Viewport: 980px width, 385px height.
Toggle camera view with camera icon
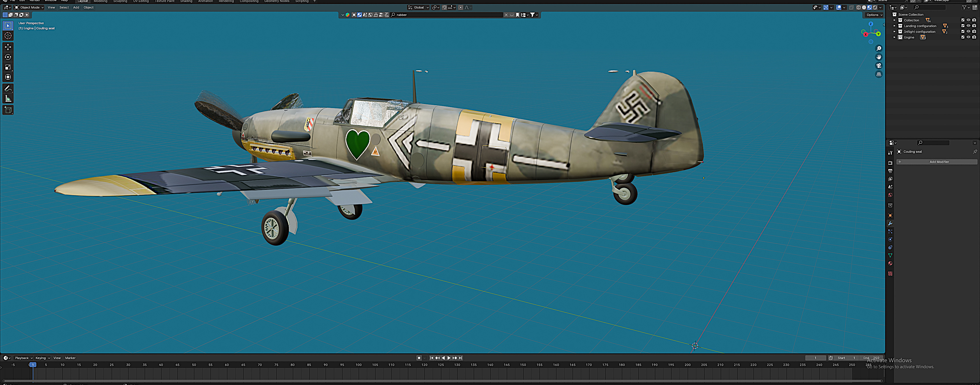coord(879,66)
